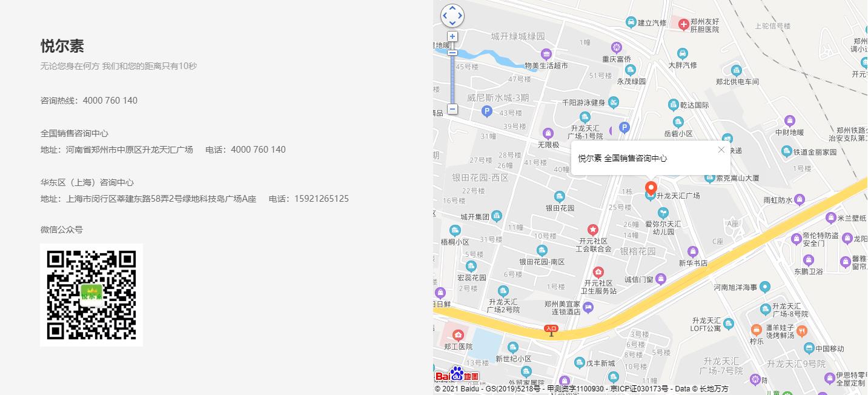Select the 重庆富侨 map icon

(x=617, y=47)
